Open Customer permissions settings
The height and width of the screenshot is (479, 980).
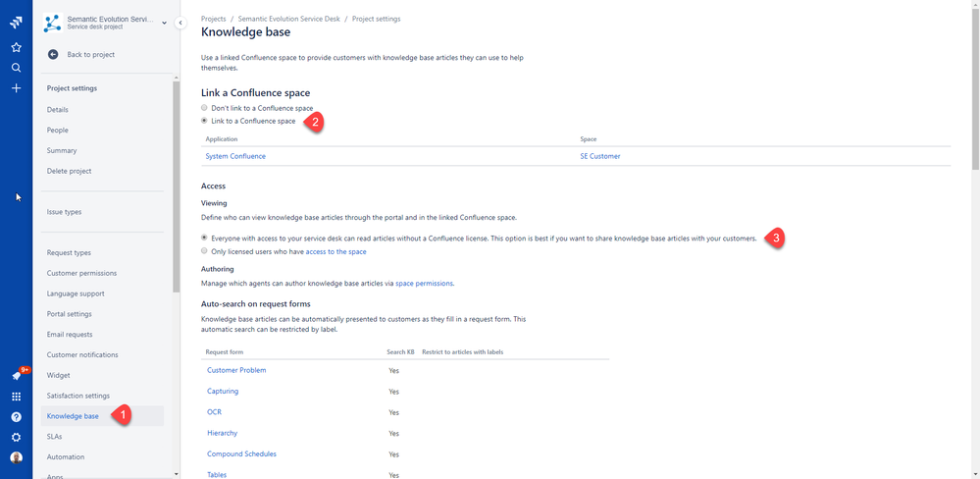(x=81, y=273)
